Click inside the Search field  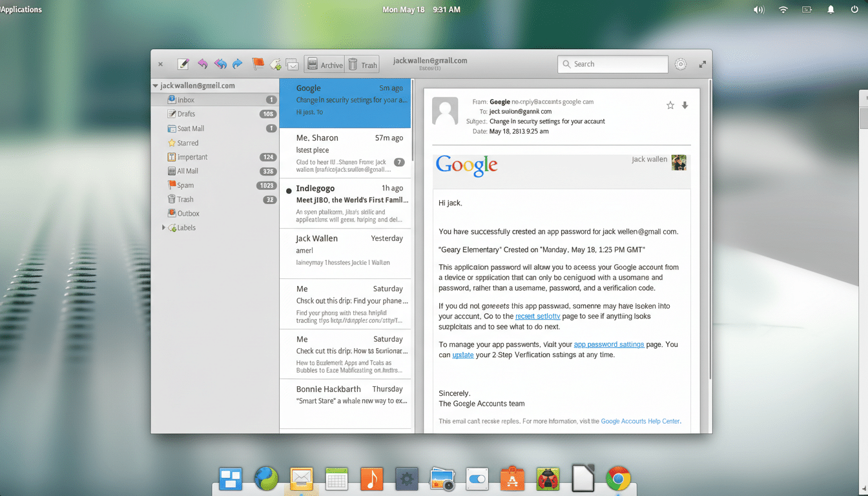[612, 64]
